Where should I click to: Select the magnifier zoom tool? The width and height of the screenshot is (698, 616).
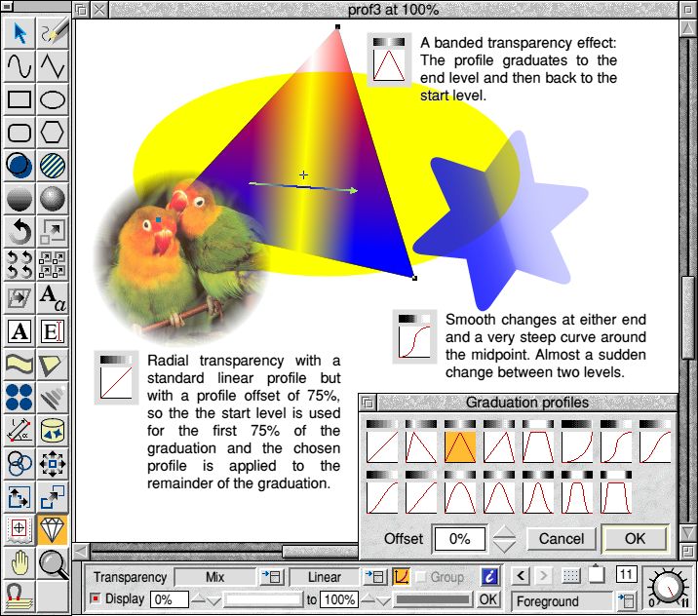53,563
